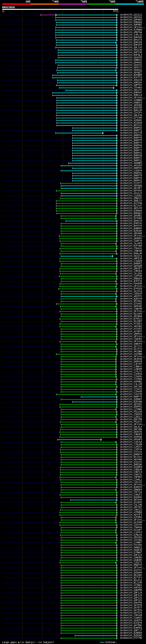Select the hit label UniRef100_Q8SAQ6
Image resolution: width=146 pixels, height=644 pixels.
131,186
